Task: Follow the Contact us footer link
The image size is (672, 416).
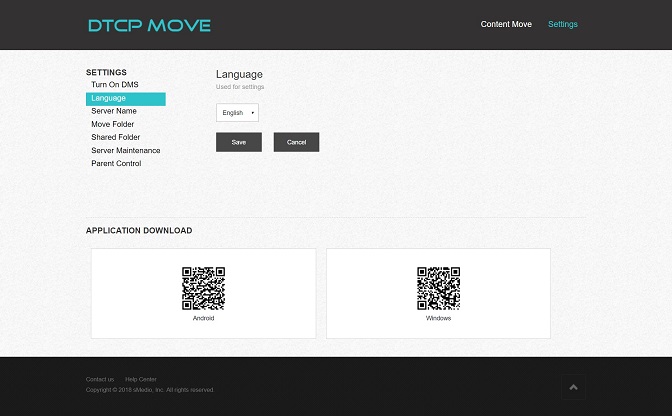Action: coord(100,380)
